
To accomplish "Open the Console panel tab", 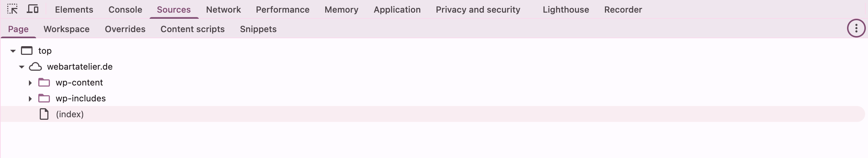I will [x=125, y=10].
